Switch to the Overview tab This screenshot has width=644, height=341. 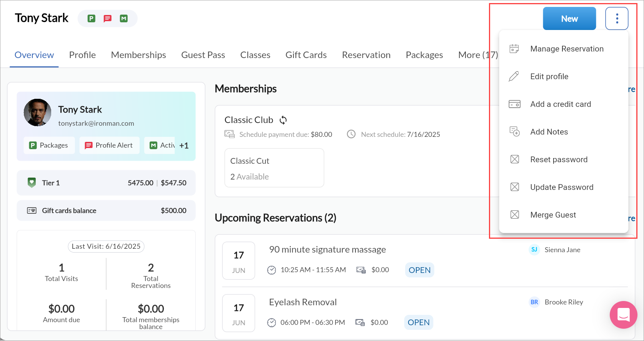click(x=34, y=55)
